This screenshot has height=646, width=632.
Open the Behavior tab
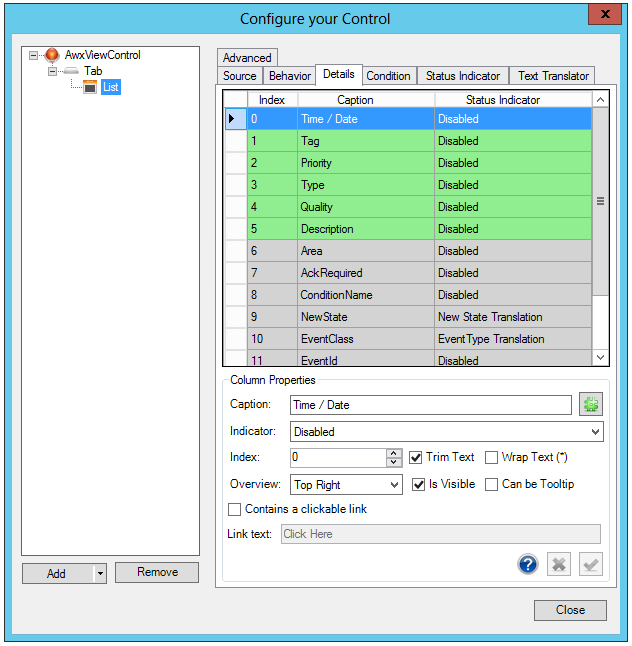[290, 76]
